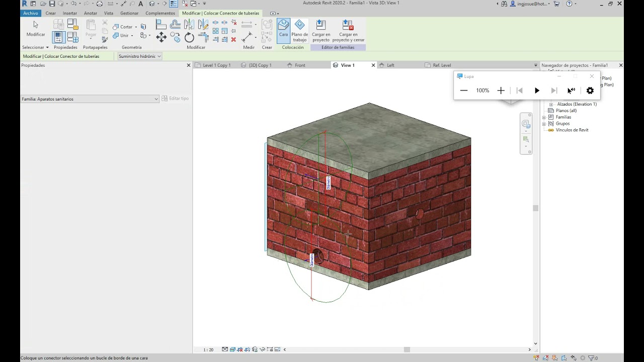Click the Text A icon in quick access toolbar
Screen dimensions: 644x362
point(140,4)
